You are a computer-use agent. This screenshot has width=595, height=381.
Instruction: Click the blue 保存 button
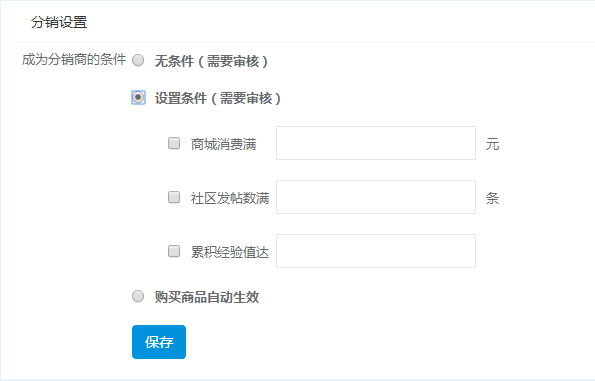[x=159, y=342]
